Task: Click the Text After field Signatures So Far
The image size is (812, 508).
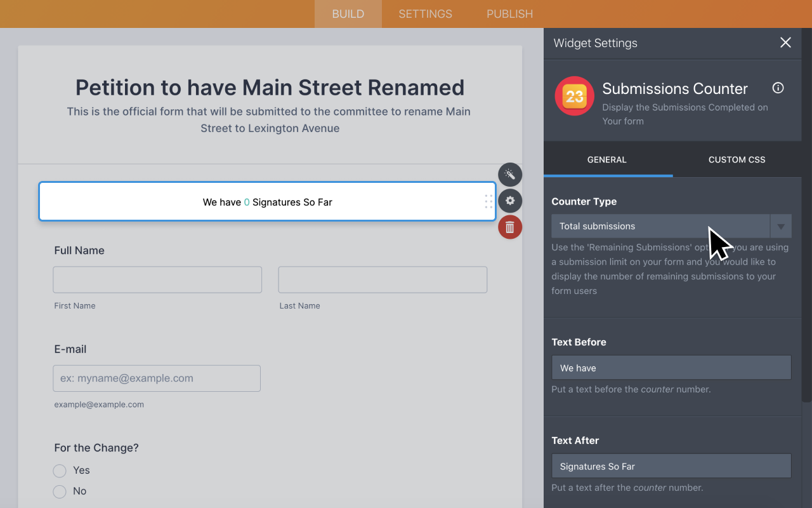Action: 671,465
